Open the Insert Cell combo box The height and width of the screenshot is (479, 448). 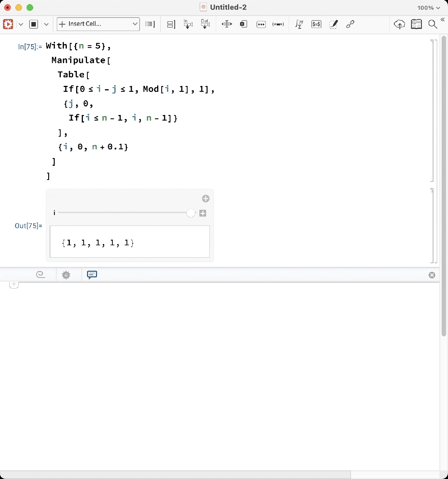pos(98,24)
